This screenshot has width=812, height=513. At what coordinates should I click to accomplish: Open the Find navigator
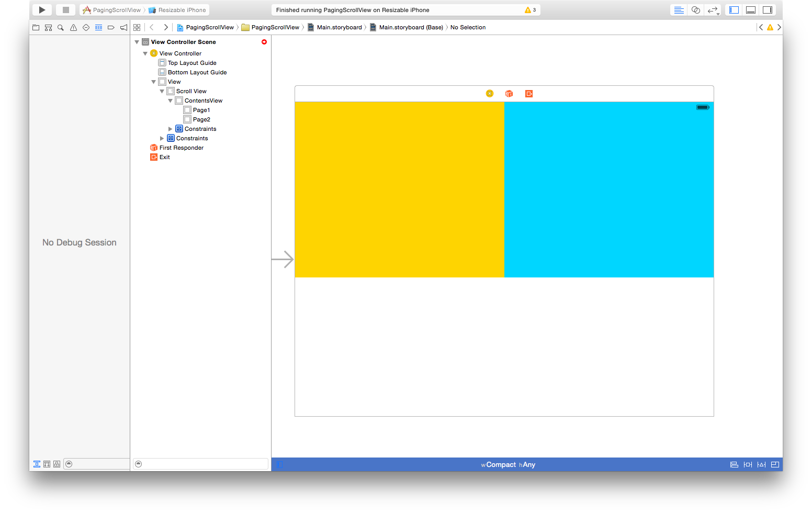tap(61, 27)
